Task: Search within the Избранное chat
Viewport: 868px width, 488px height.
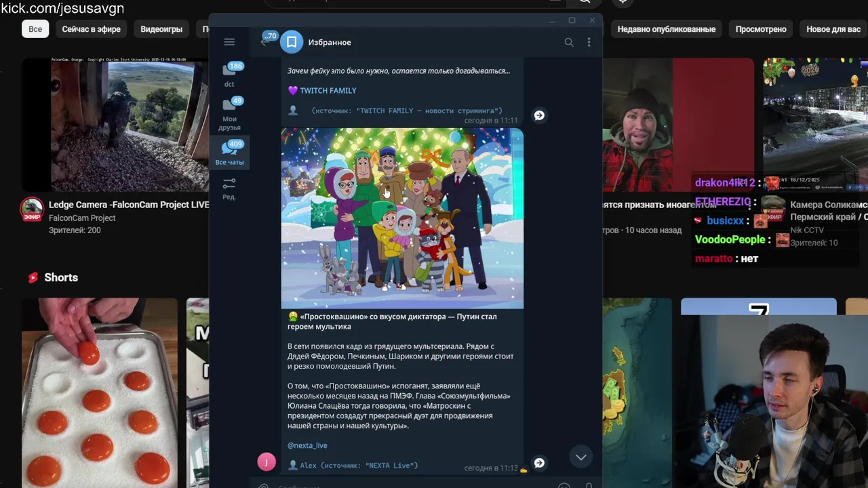Action: point(569,42)
